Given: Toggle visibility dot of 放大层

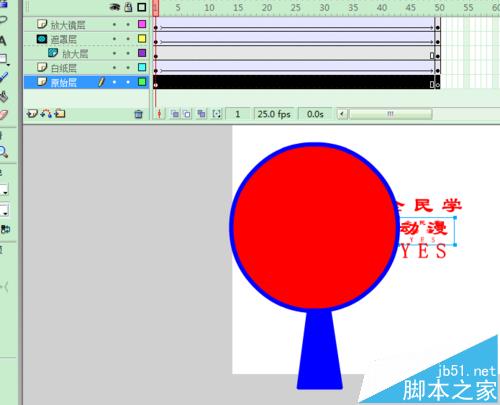Looking at the screenshot, I should pos(114,53).
